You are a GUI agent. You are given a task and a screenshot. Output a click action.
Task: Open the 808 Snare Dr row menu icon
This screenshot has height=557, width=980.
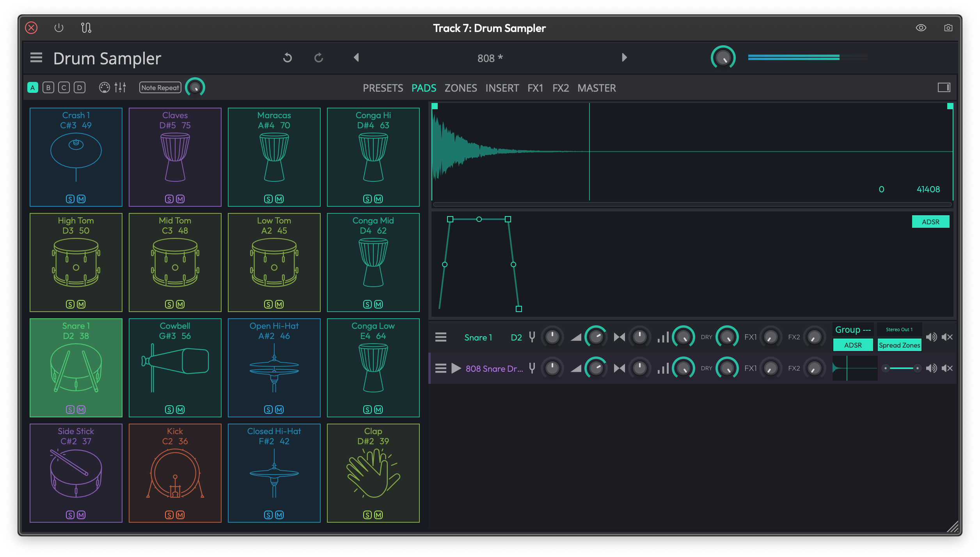click(441, 368)
